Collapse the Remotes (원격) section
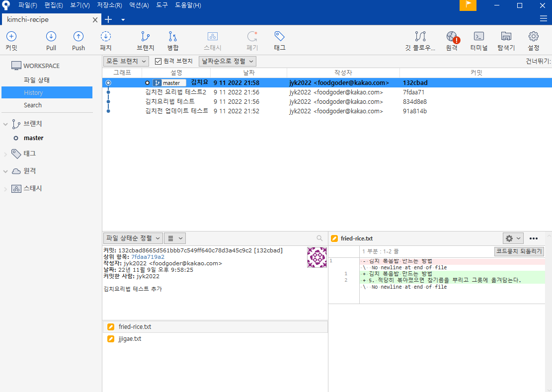 point(5,171)
